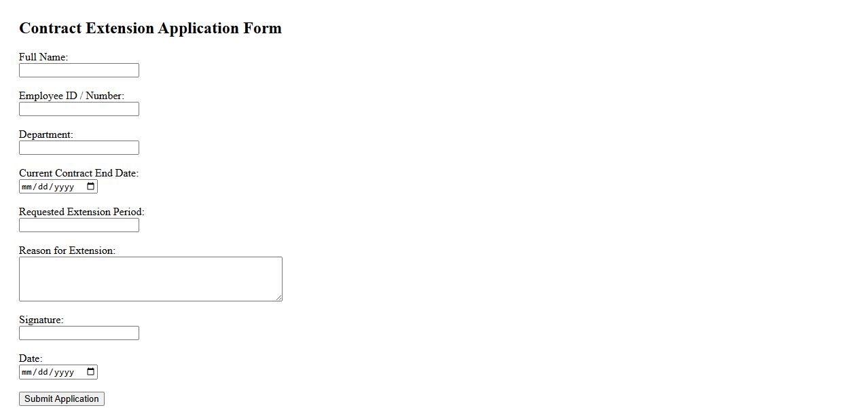The image size is (868, 408).
Task: Select the Department text box
Action: click(79, 148)
